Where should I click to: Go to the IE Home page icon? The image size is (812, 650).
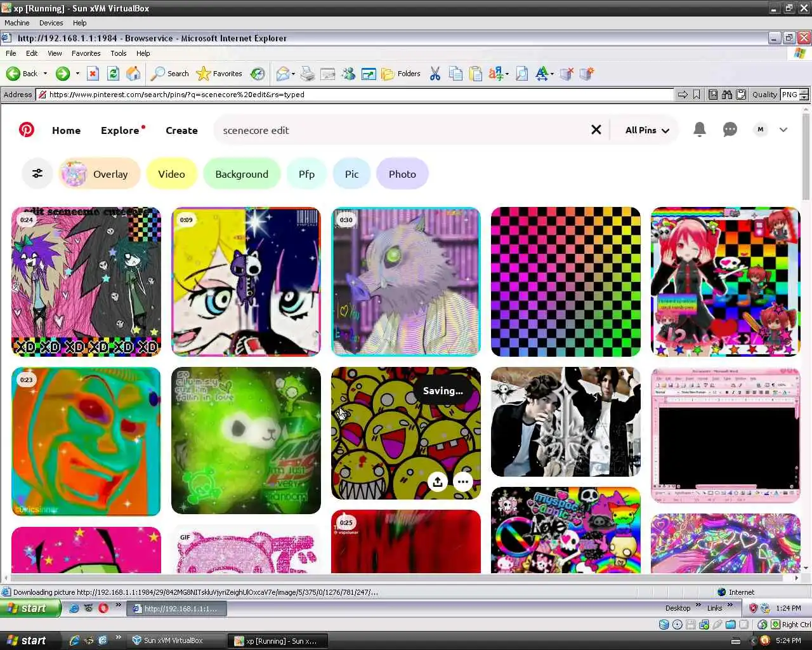[133, 74]
